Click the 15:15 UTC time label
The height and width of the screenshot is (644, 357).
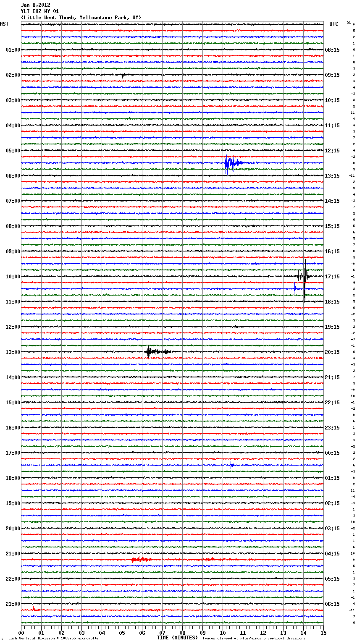332,226
